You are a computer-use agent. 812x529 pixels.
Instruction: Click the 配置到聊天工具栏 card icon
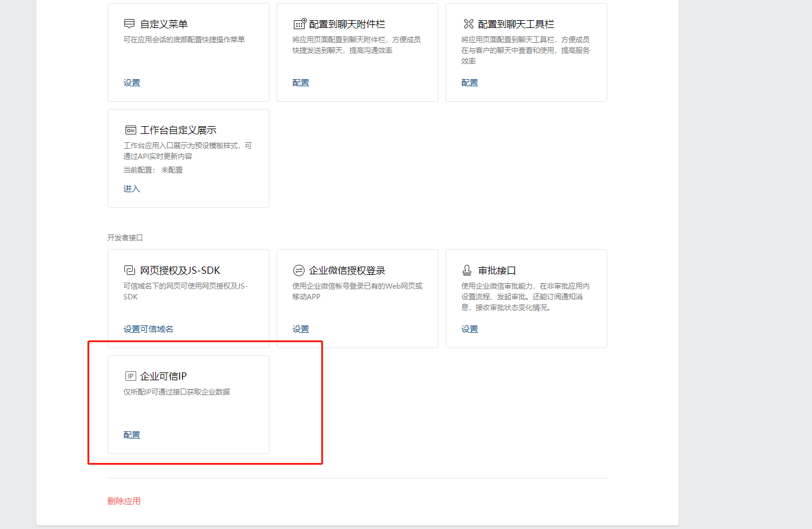click(468, 24)
